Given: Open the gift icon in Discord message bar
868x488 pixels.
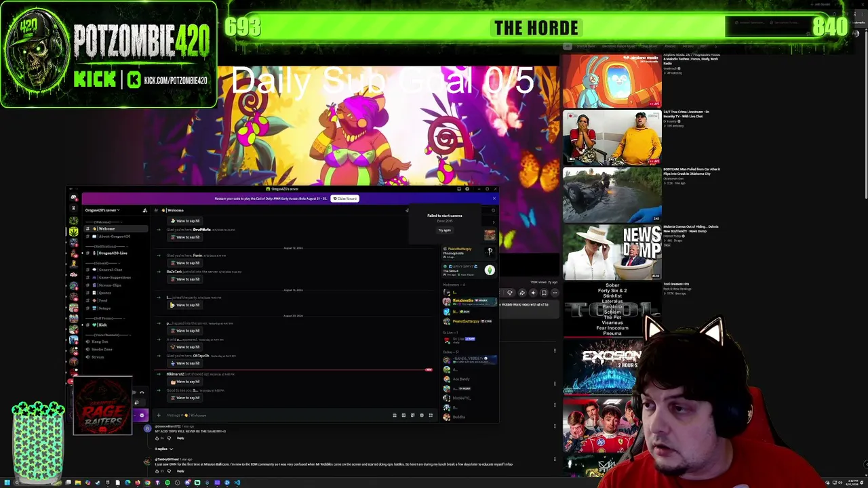Looking at the screenshot, I should tap(395, 415).
